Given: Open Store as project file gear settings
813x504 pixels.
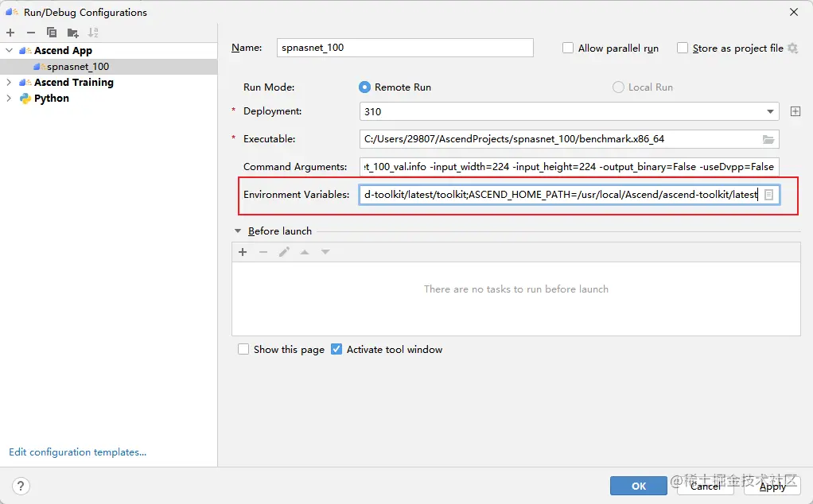Looking at the screenshot, I should coord(793,48).
